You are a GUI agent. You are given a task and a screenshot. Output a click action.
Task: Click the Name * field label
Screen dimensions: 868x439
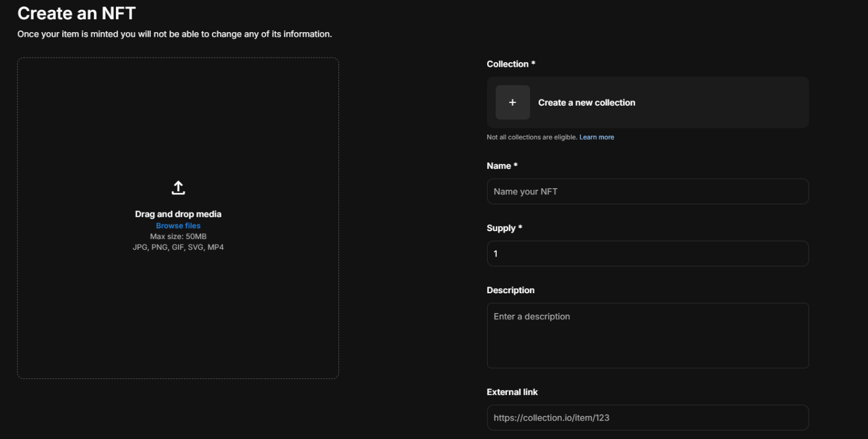point(502,166)
